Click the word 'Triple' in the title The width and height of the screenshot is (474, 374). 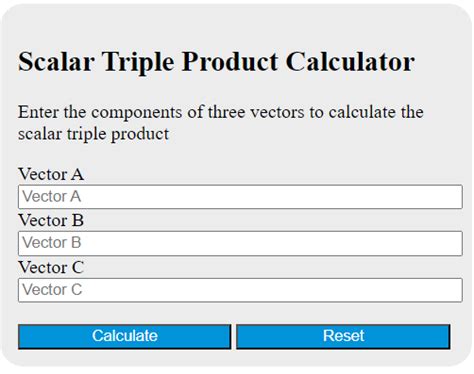(x=138, y=63)
